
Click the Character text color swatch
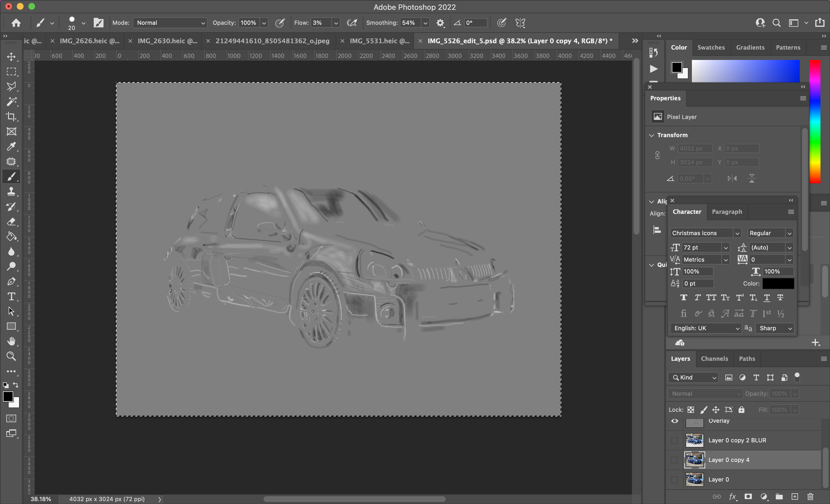[778, 284]
